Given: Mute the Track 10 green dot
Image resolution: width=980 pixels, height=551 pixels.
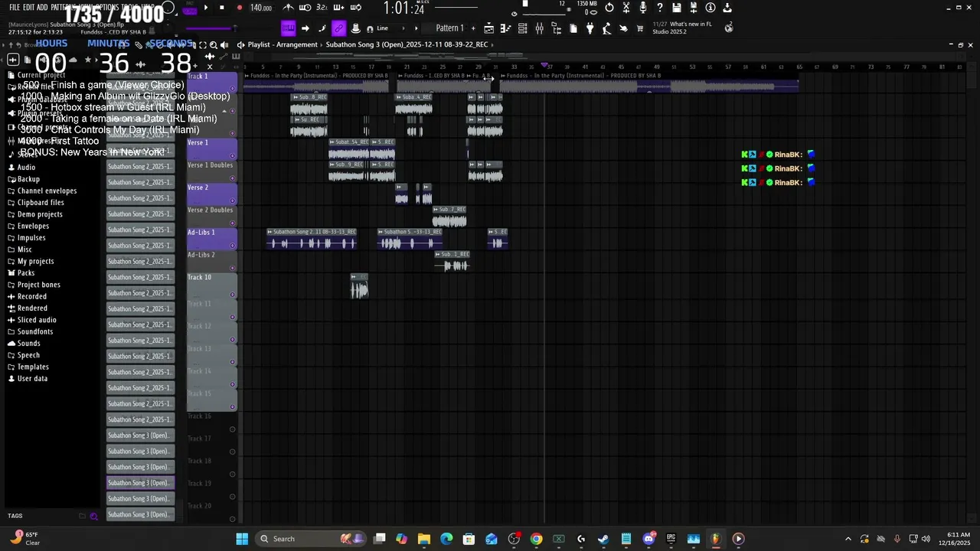Looking at the screenshot, I should 232,294.
